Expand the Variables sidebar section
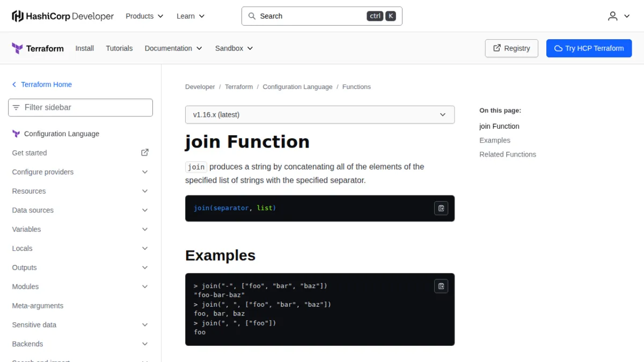Viewport: 644px width, 362px height. [x=80, y=230]
